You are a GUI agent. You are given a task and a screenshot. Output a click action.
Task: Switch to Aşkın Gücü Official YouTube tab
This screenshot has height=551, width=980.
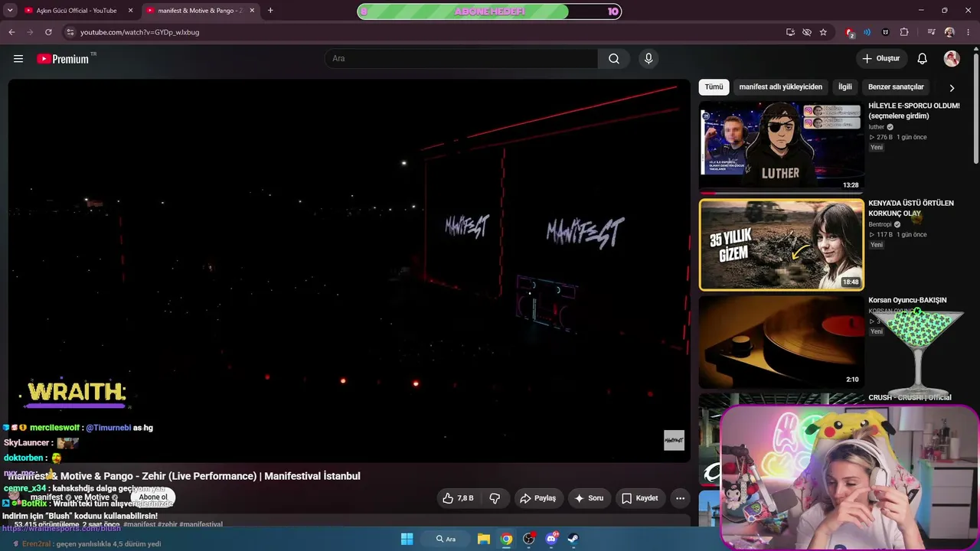click(x=79, y=11)
